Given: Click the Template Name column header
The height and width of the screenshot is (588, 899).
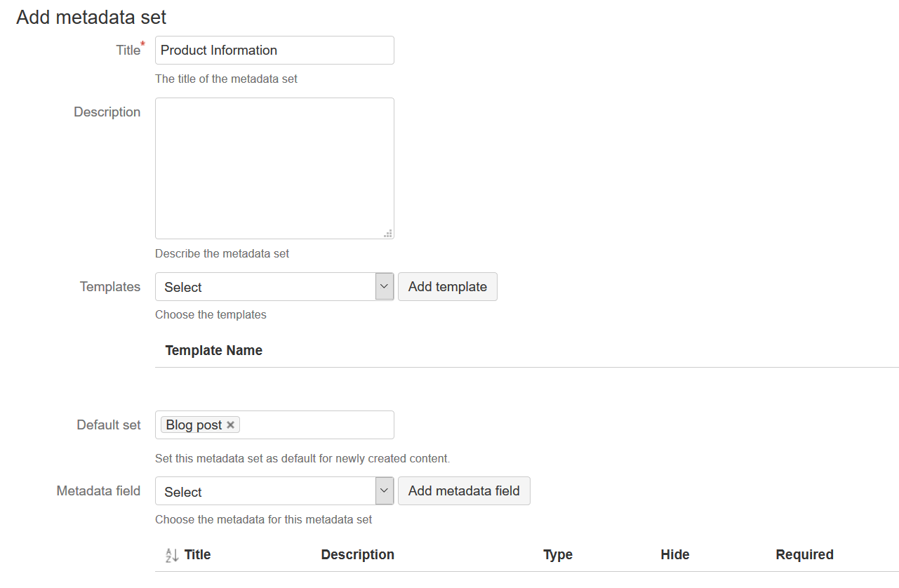Looking at the screenshot, I should [x=213, y=349].
